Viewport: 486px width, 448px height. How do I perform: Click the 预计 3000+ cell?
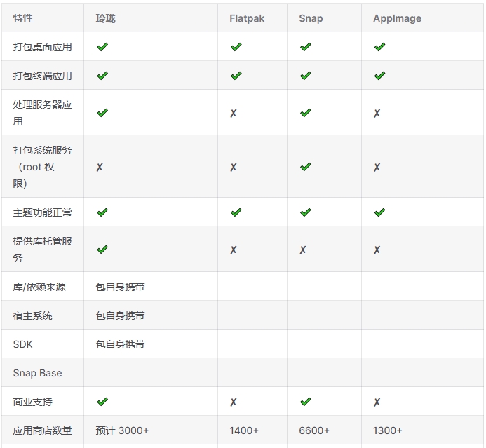[122, 430]
